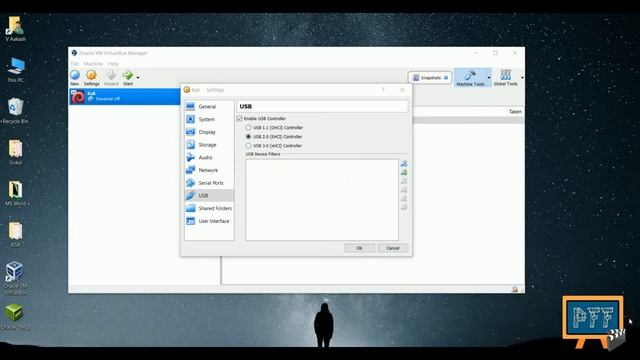Expand the Start button dropdown arrow
640x360 pixels.
pyautogui.click(x=138, y=78)
